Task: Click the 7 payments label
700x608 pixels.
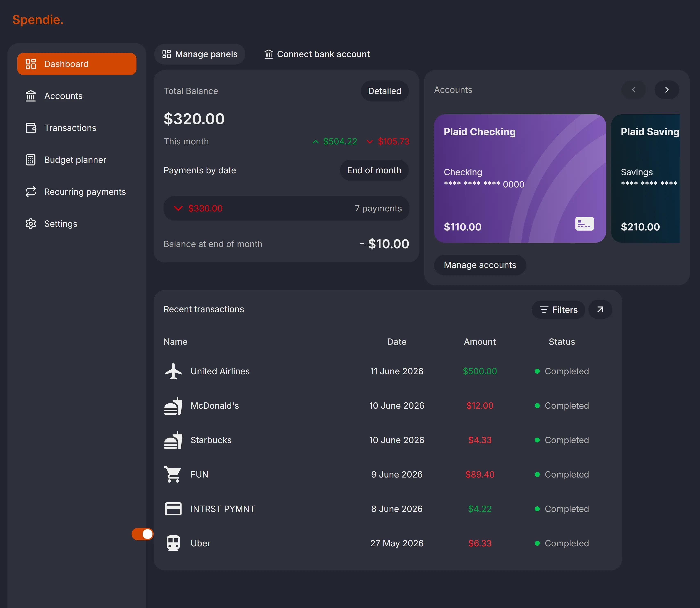Action: pyautogui.click(x=378, y=208)
